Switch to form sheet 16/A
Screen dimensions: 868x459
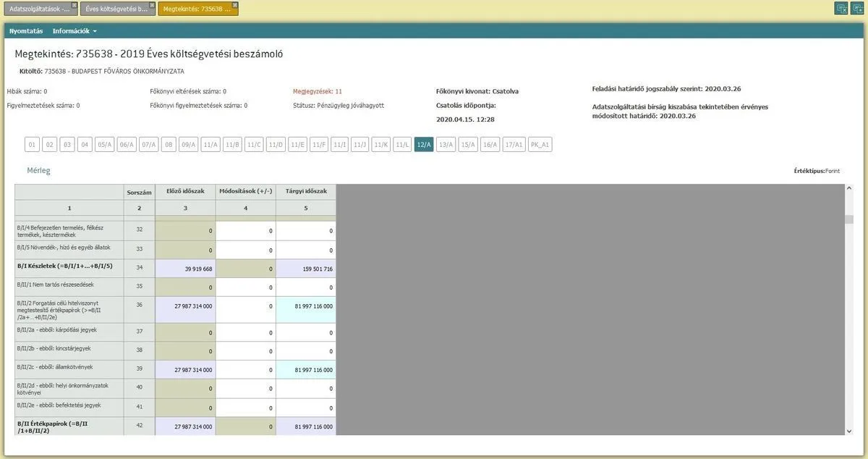pyautogui.click(x=490, y=144)
